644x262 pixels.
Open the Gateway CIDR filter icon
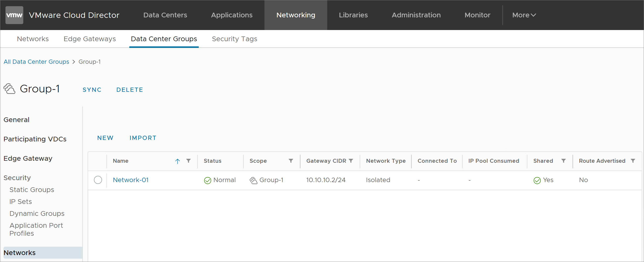351,161
